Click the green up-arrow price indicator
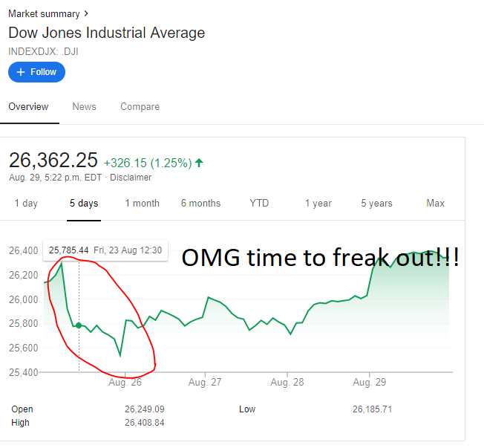The width and height of the screenshot is (484, 448). pos(199,163)
